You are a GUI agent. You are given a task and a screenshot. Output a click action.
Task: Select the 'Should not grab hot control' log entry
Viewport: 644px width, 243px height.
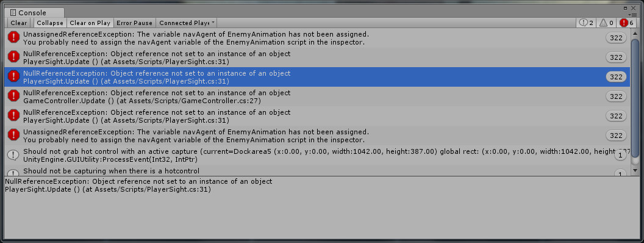(317, 155)
